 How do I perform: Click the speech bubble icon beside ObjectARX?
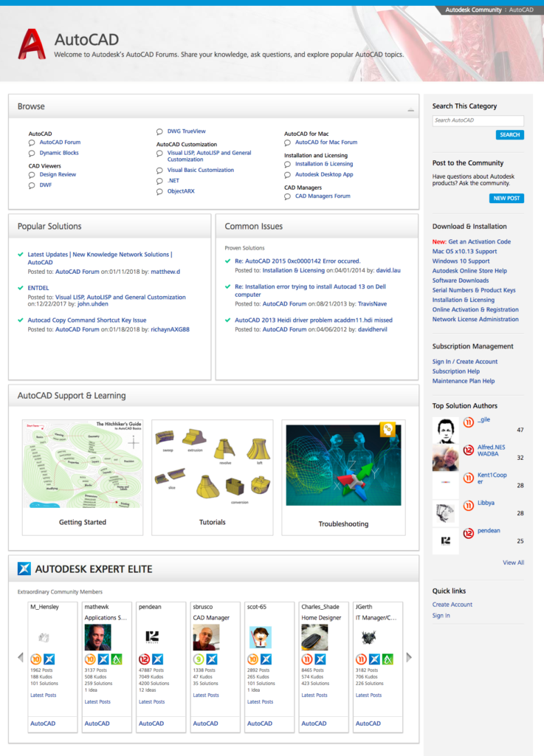[159, 191]
